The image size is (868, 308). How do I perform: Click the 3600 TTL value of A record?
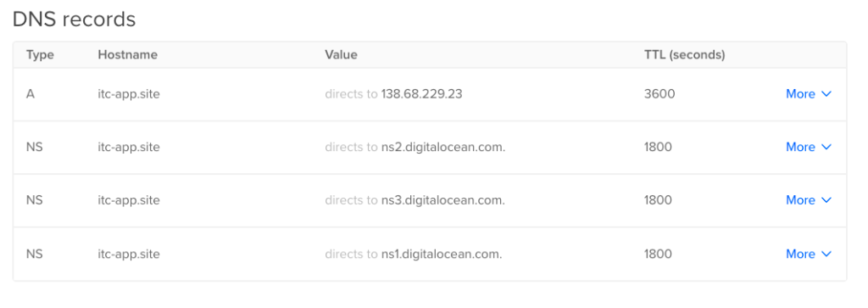pyautogui.click(x=659, y=94)
